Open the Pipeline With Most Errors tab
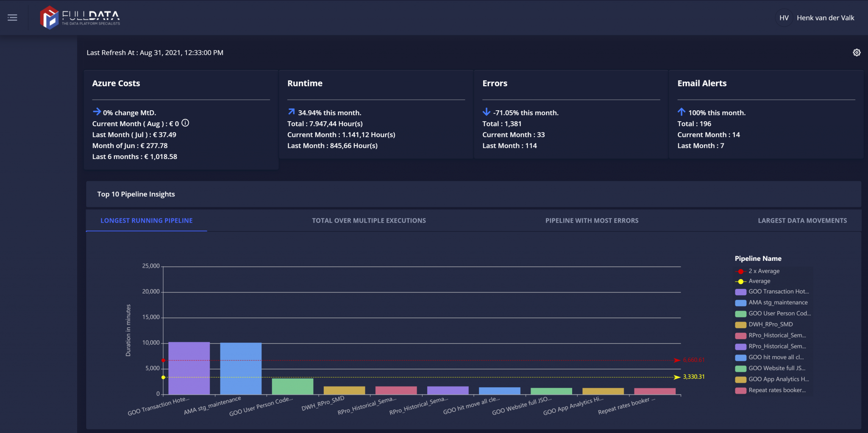The height and width of the screenshot is (433, 868). (592, 221)
